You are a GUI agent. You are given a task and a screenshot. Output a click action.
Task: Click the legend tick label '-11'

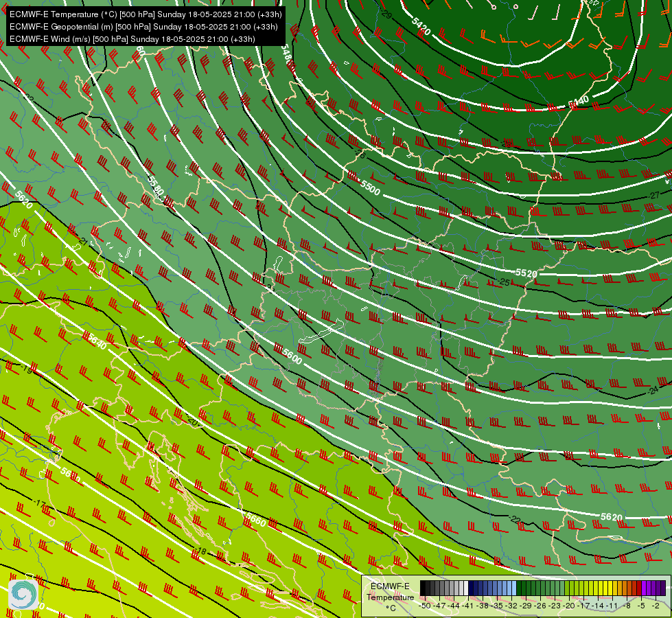[x=612, y=606]
